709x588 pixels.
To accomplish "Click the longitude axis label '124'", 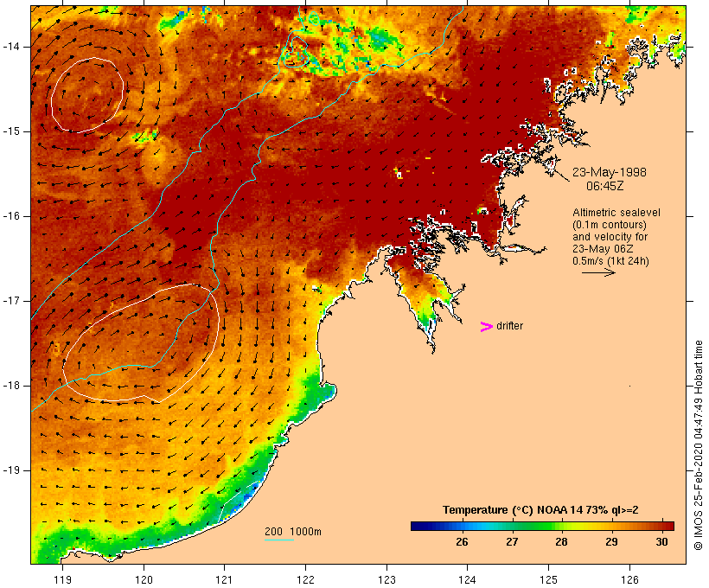I will coord(468,579).
